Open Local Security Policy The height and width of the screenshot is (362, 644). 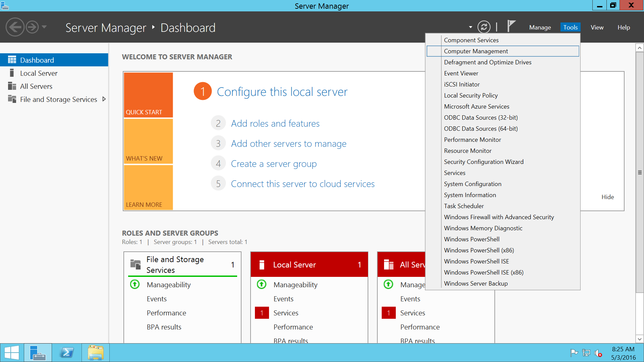click(x=503, y=96)
